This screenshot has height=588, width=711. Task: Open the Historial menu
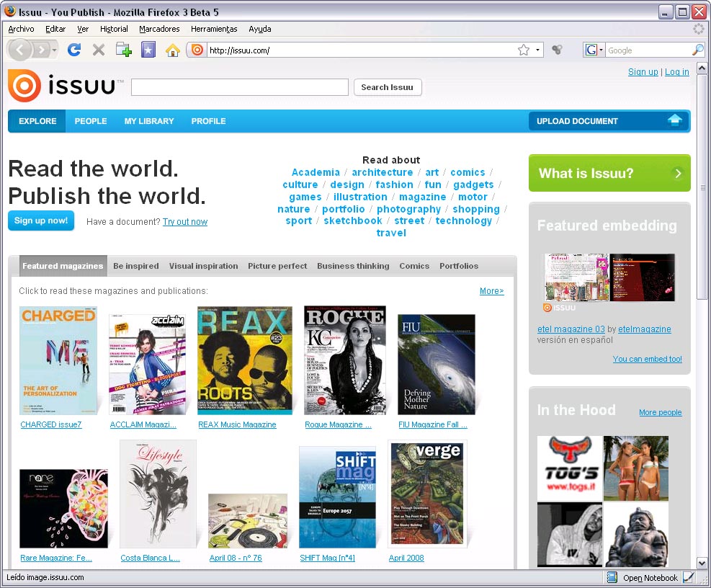pos(114,29)
